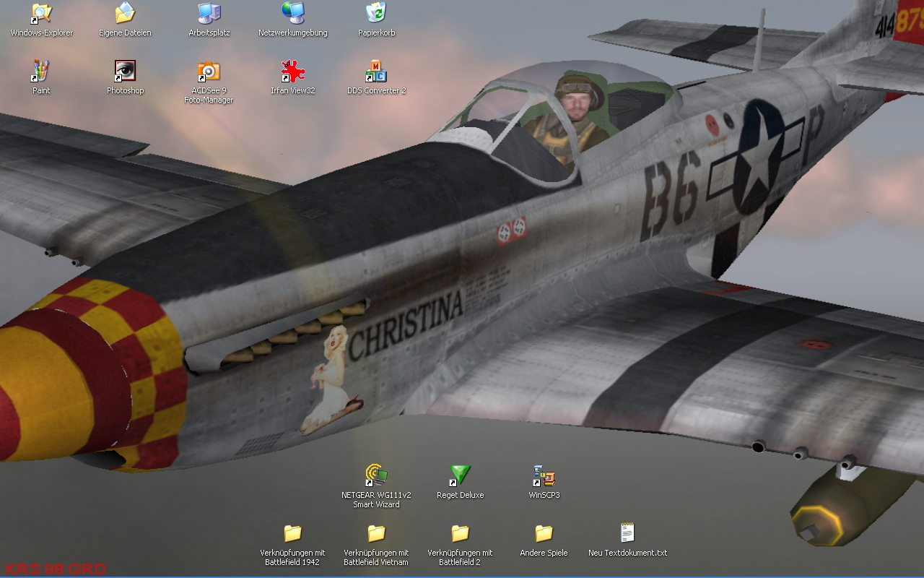Launch NETGEAR WG111v2 Smart Wizard icon
The image size is (924, 578).
(376, 475)
